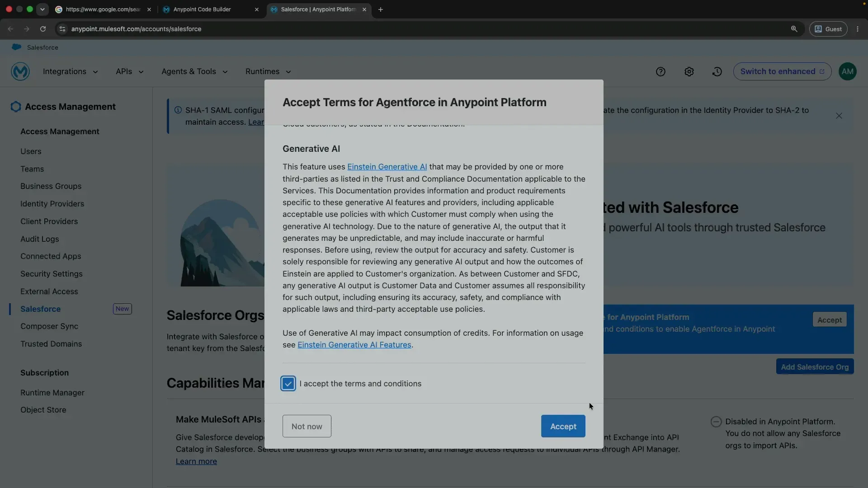Click Switch to enhanced button
The height and width of the screenshot is (488, 868).
[782, 71]
